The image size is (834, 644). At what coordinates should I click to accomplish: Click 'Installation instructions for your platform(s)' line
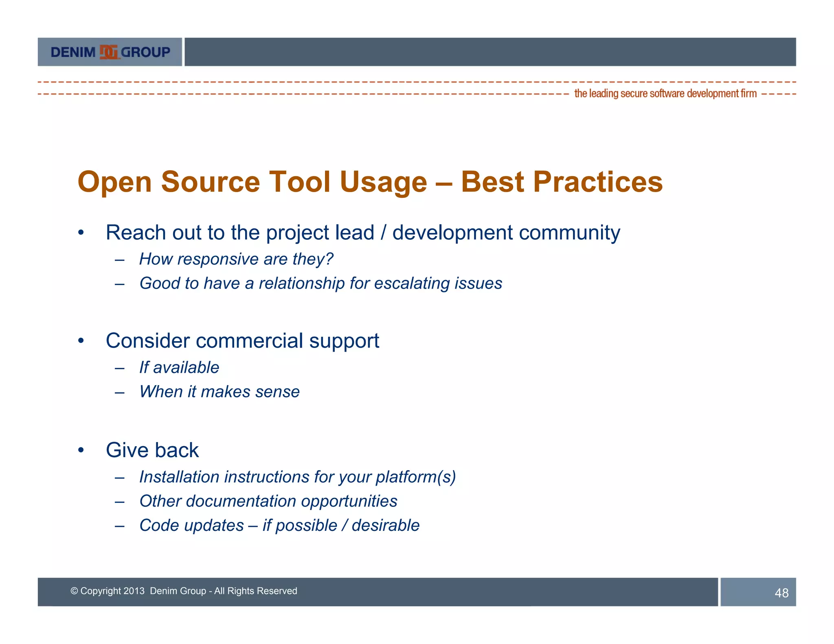(x=297, y=477)
